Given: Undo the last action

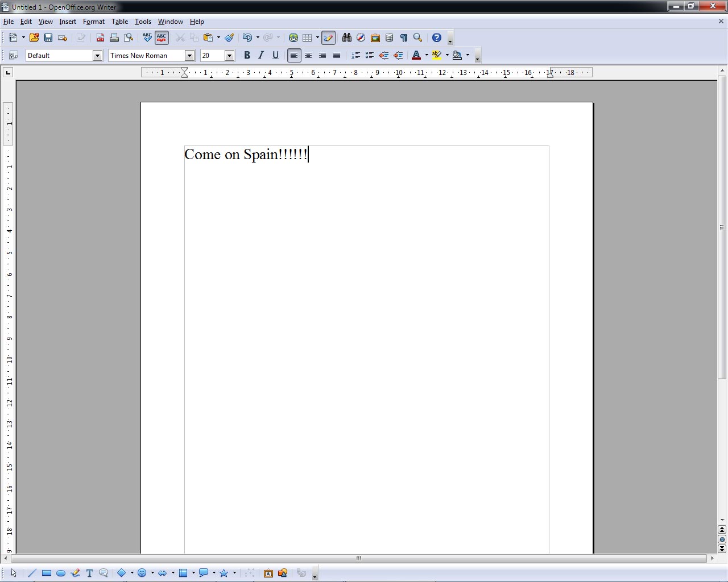Looking at the screenshot, I should [x=247, y=38].
